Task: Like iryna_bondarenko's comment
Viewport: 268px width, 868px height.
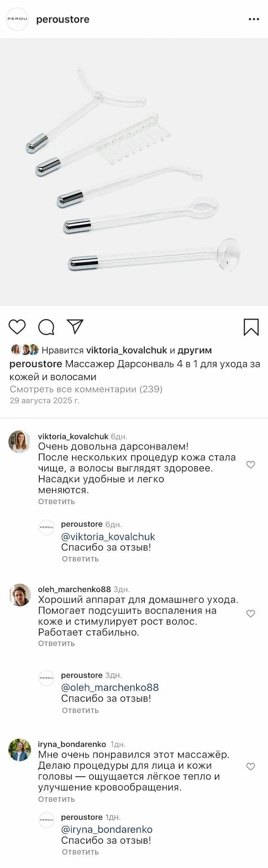Action: [x=250, y=767]
